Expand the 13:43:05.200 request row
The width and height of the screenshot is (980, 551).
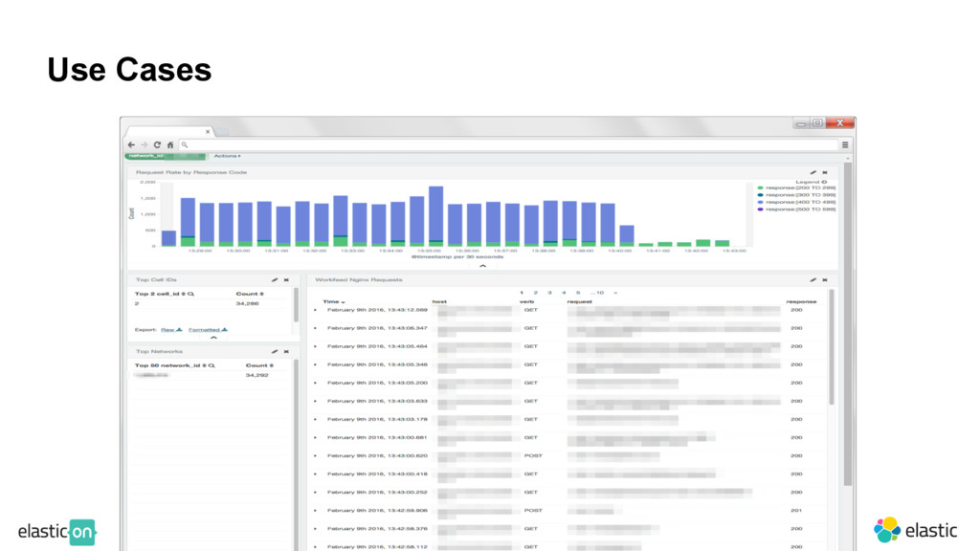click(315, 383)
